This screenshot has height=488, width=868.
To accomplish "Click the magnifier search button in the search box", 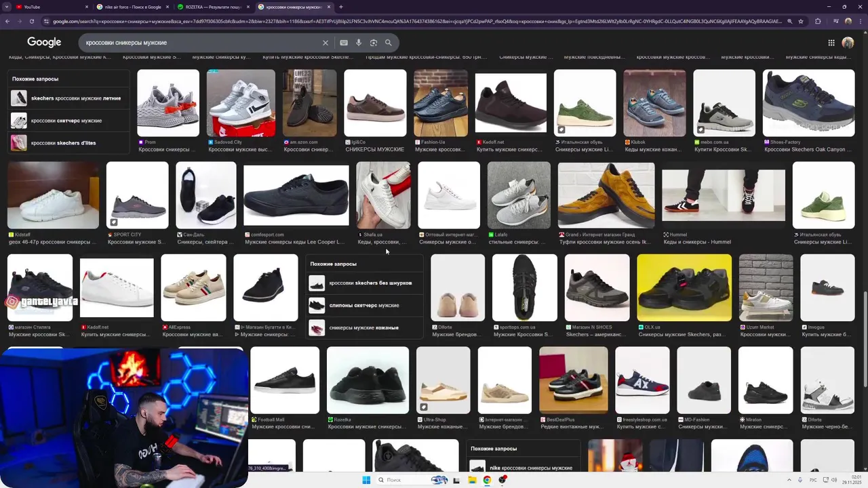I will point(389,43).
